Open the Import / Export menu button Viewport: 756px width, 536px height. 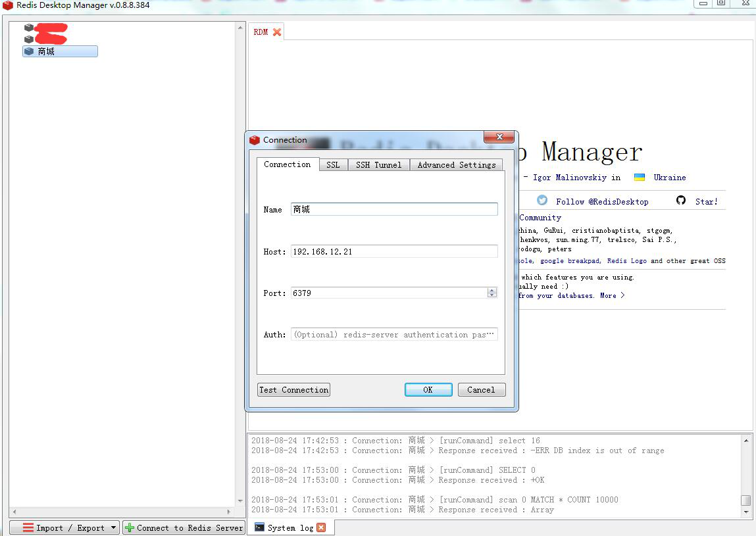coord(64,528)
